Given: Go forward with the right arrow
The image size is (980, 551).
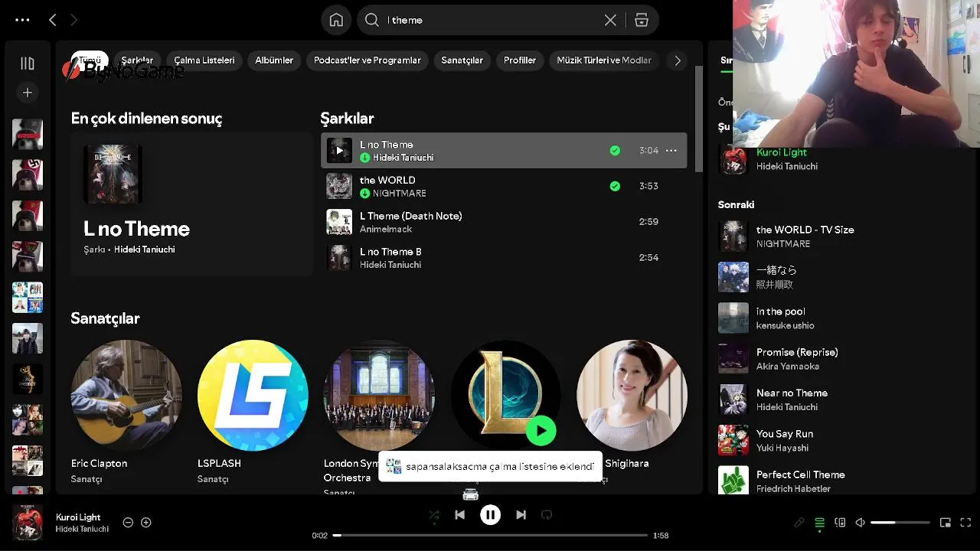Looking at the screenshot, I should point(73,20).
